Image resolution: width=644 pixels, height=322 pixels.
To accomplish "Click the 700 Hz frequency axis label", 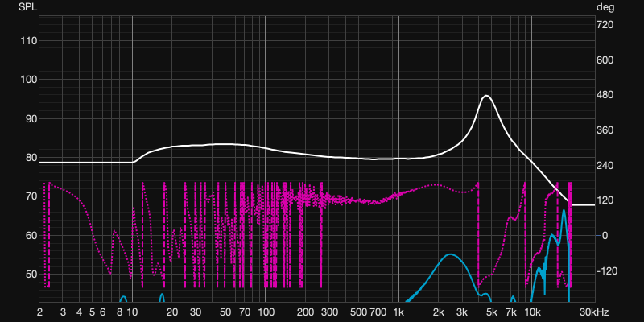I will 378,312.
